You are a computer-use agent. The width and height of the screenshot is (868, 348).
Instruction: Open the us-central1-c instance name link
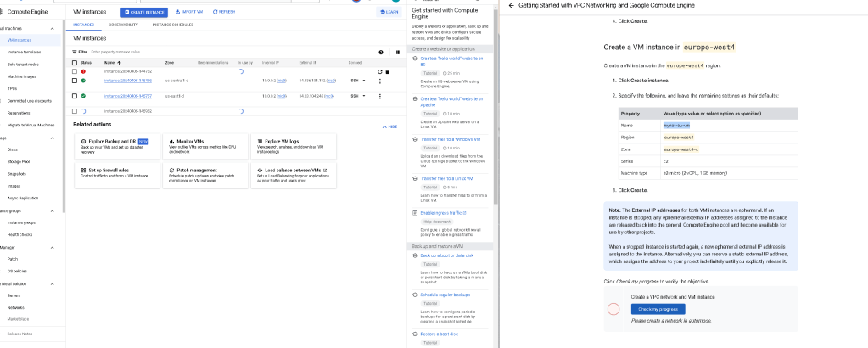pos(128,81)
